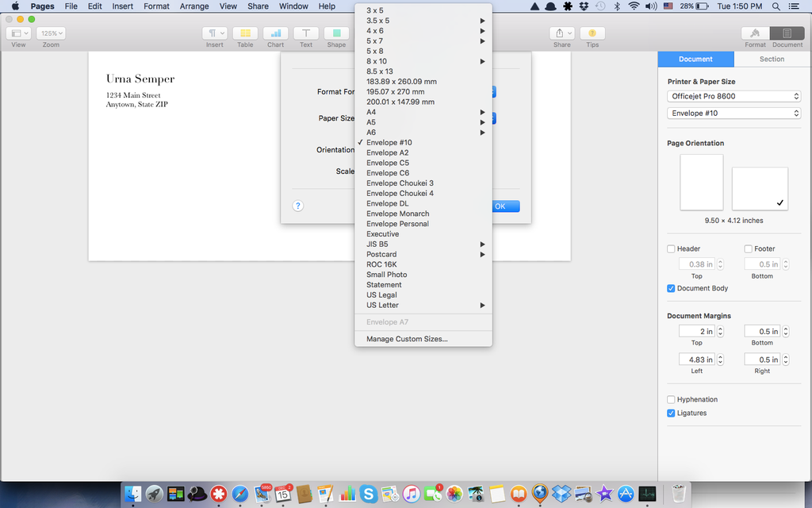The height and width of the screenshot is (508, 812).
Task: Open Finder from the dock
Action: tap(133, 494)
